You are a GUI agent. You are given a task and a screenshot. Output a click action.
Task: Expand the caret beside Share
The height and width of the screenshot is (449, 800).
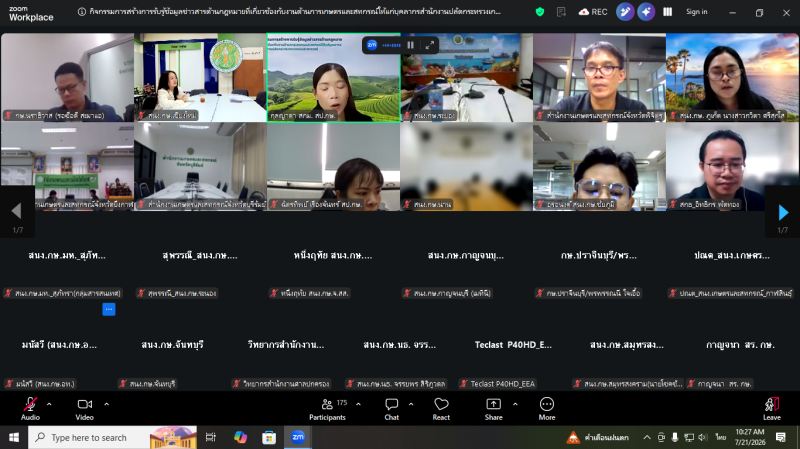click(515, 404)
